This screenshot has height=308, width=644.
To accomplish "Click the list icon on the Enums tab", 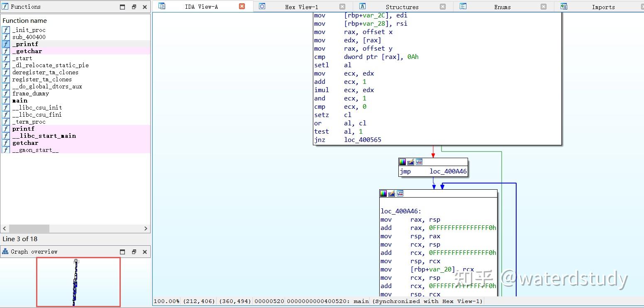I will [x=463, y=6].
